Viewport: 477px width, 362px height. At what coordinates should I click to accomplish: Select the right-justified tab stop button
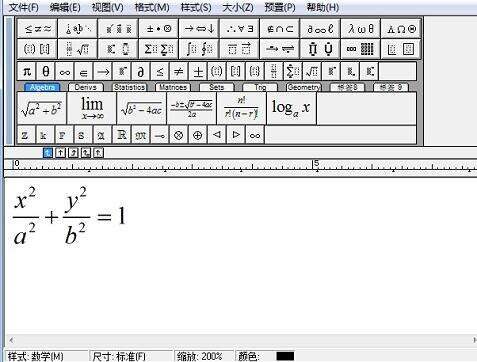point(73,153)
